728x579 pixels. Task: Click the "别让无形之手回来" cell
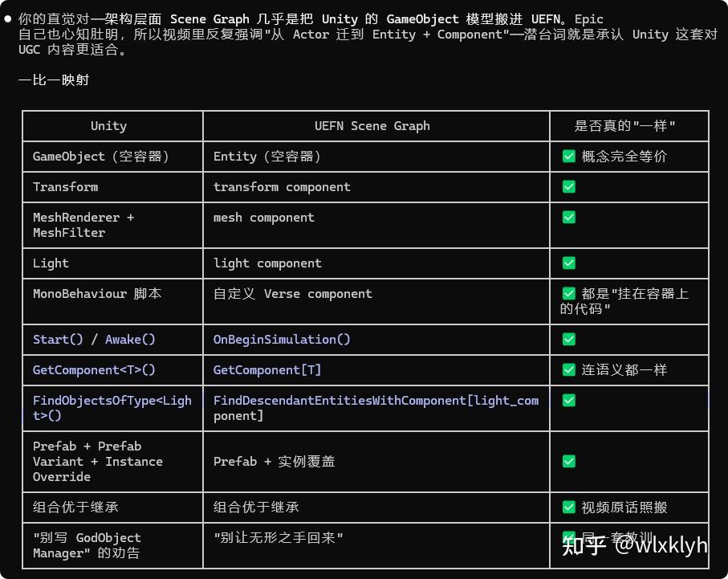(x=376, y=545)
